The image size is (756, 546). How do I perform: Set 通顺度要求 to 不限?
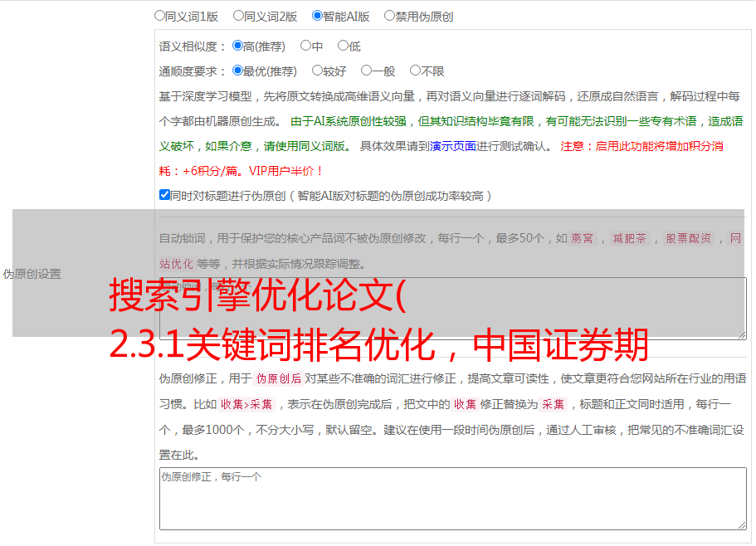[415, 71]
